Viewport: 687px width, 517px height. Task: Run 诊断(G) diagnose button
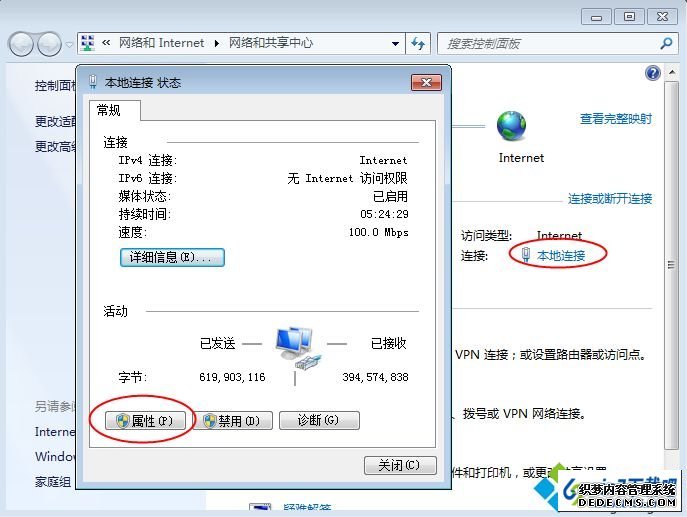click(x=319, y=420)
